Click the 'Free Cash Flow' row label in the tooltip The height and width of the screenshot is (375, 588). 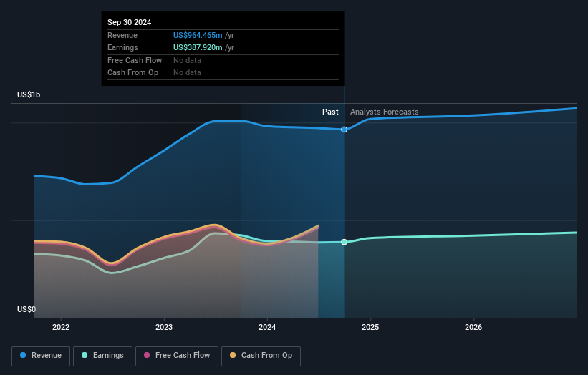point(135,60)
